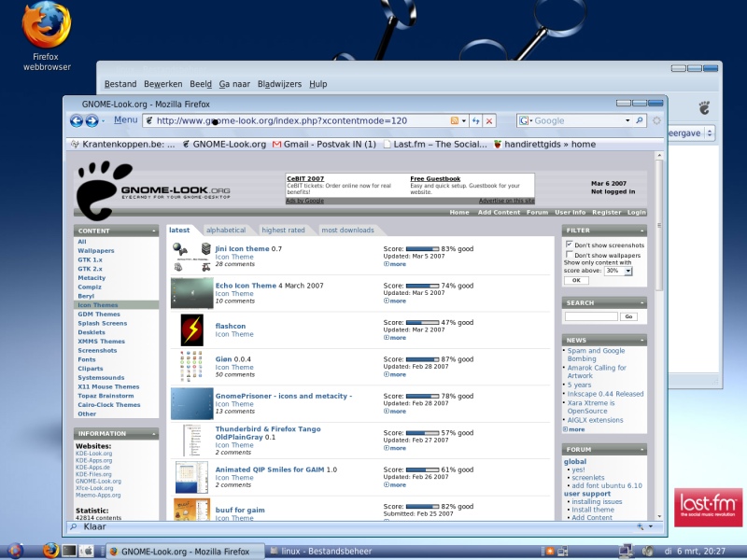Open GNOME-Look.org bookmark in bookmarks toolbar

(x=224, y=145)
